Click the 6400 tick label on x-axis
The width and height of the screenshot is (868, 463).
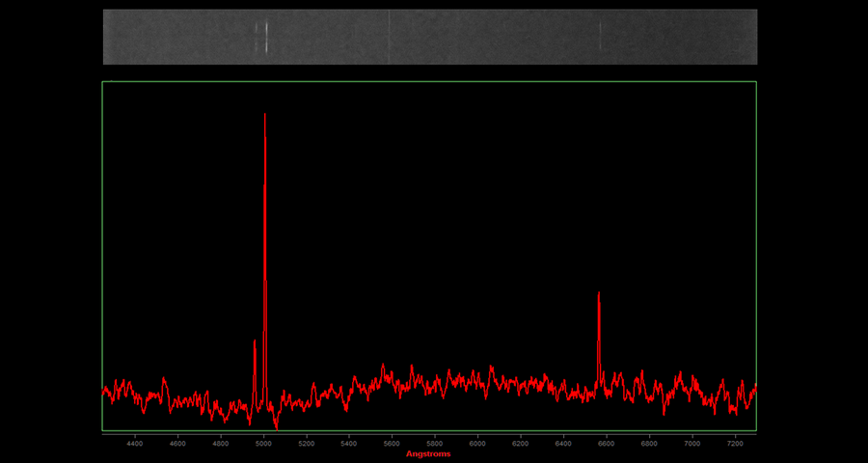[x=563, y=443]
